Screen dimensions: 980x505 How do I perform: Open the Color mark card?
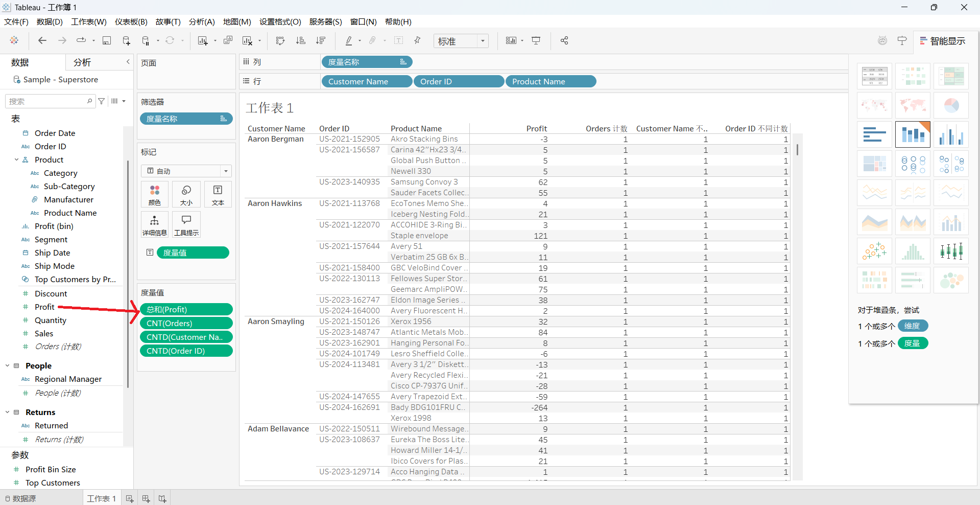click(x=155, y=195)
